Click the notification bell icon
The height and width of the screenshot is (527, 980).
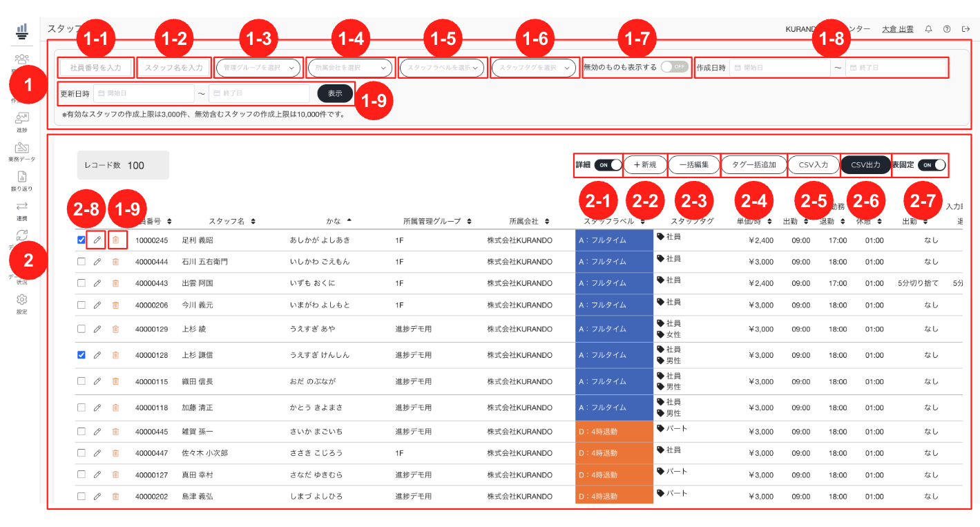pyautogui.click(x=928, y=29)
